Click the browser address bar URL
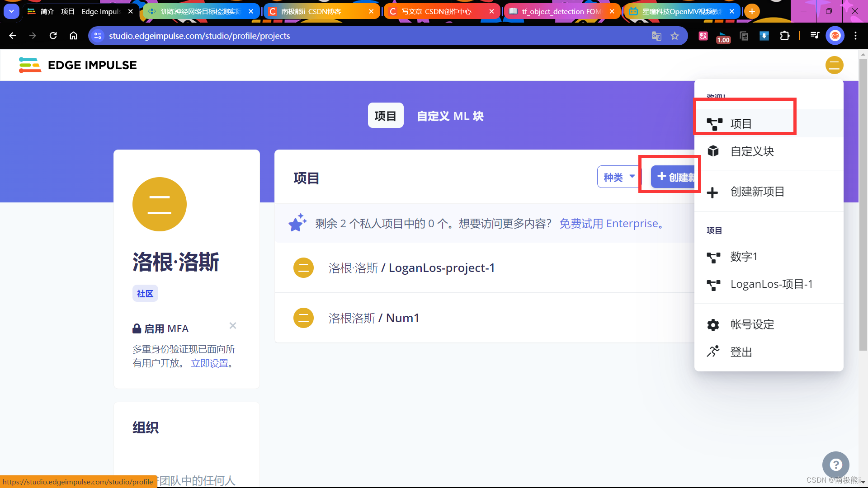868x488 pixels. click(x=199, y=36)
